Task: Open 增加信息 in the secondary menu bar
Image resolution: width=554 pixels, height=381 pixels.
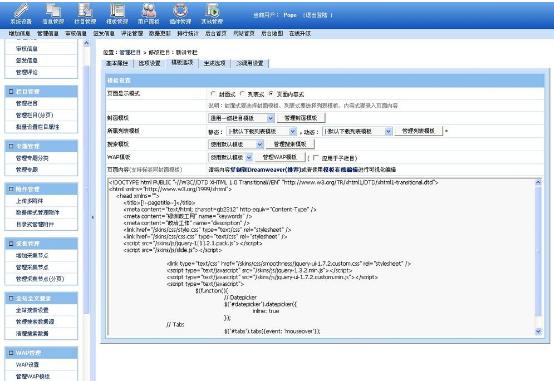Action: click(19, 34)
